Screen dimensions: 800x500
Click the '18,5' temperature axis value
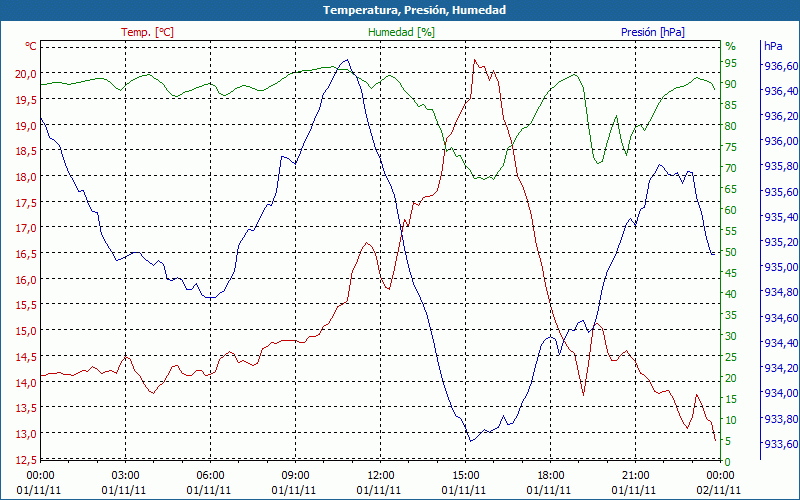click(26, 151)
